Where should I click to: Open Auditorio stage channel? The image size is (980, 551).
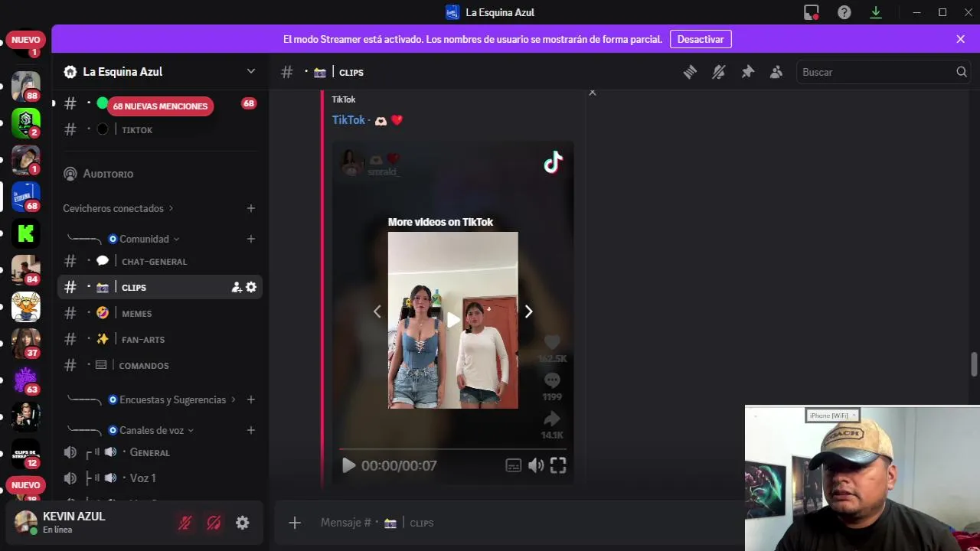coord(160,174)
